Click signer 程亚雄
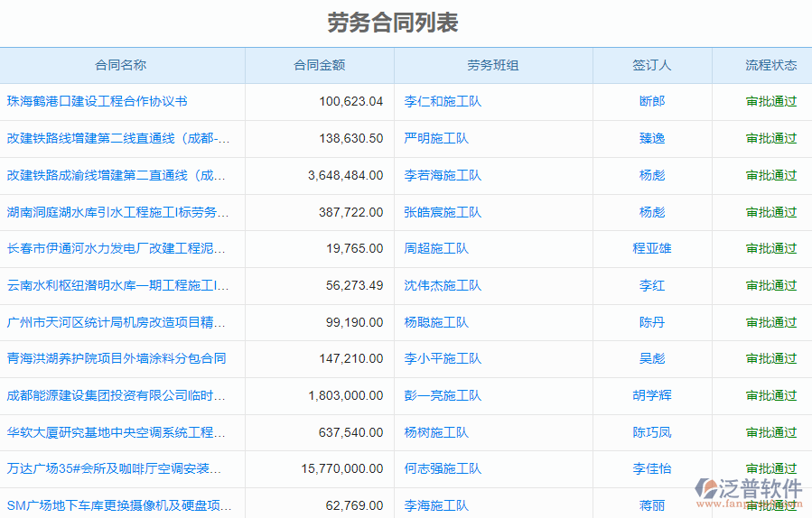 (652, 248)
